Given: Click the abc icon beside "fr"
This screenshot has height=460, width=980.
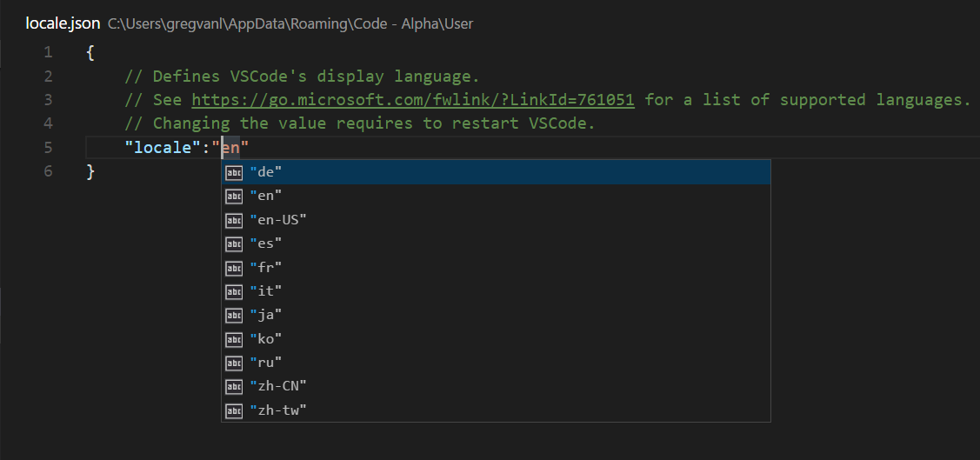Looking at the screenshot, I should coord(234,268).
